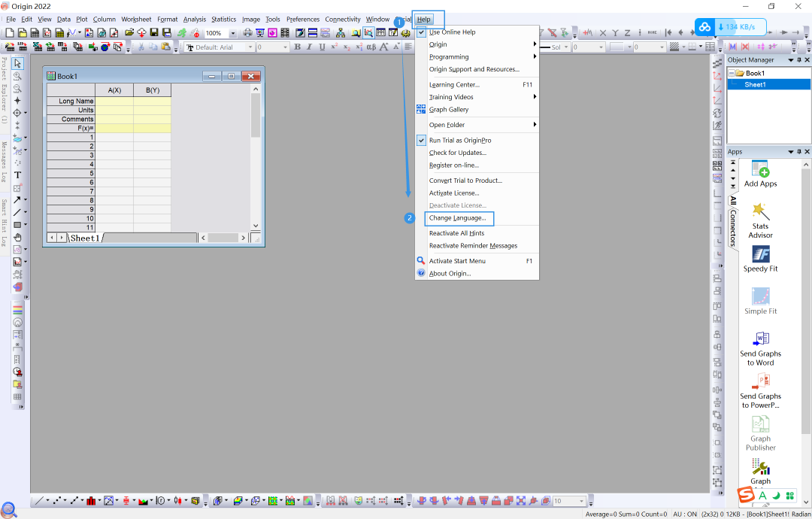812x519 pixels.
Task: Click the Add Apps icon
Action: (x=760, y=174)
